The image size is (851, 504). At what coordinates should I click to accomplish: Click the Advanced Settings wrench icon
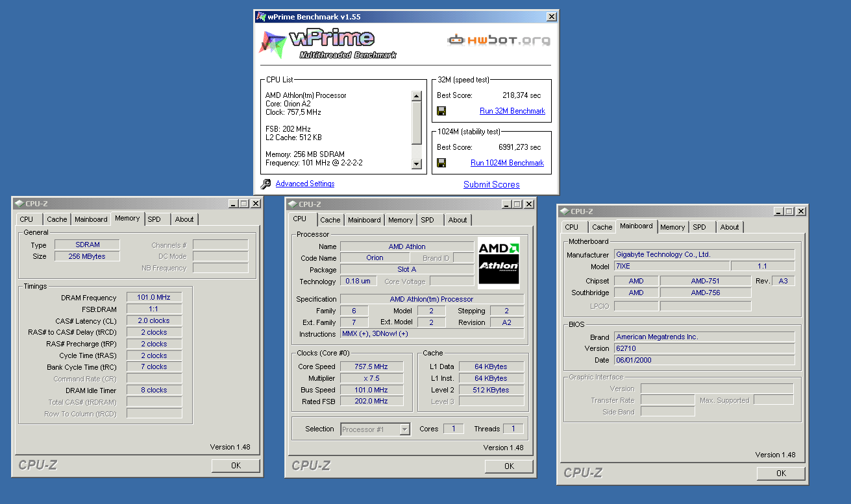(x=265, y=184)
